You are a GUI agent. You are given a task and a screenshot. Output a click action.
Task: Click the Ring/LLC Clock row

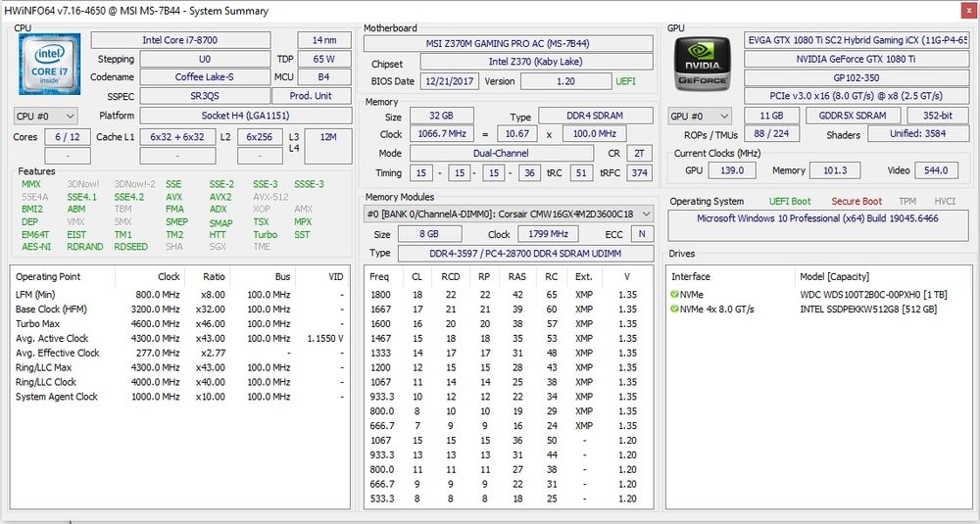pyautogui.click(x=179, y=382)
